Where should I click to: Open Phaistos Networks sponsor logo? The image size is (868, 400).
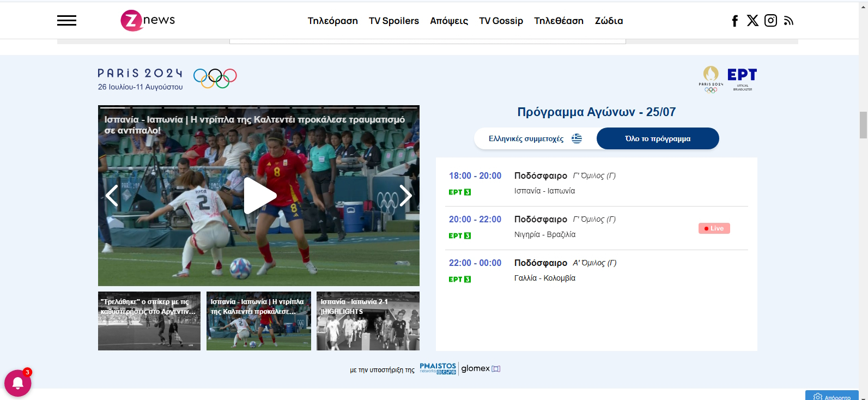point(438,369)
